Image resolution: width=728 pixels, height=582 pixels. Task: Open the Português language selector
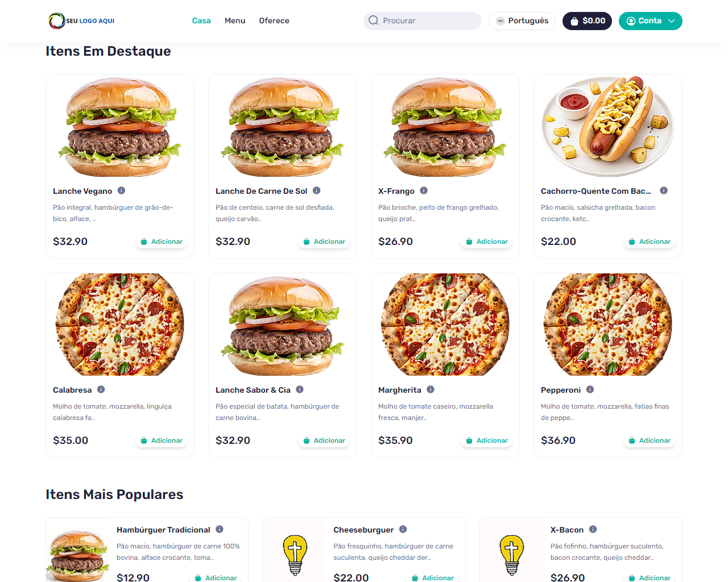[x=522, y=21]
